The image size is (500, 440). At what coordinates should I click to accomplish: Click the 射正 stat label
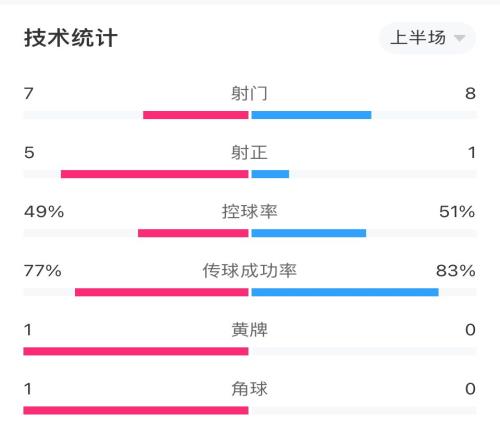coord(249,153)
